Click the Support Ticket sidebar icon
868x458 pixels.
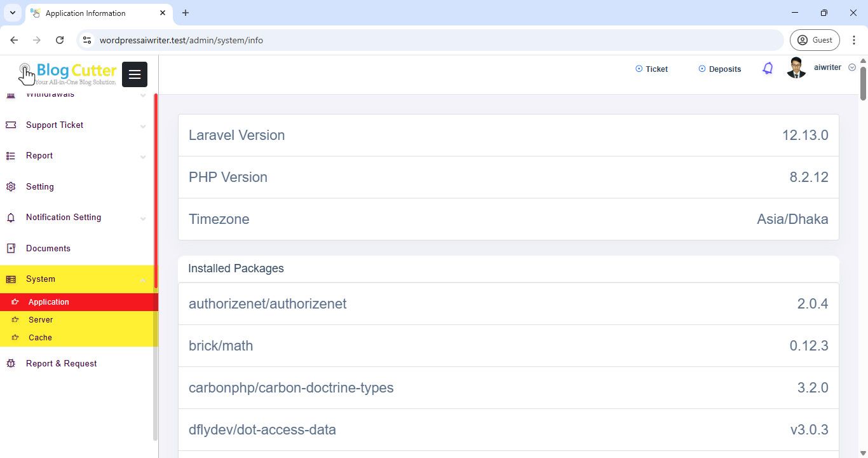coord(11,125)
